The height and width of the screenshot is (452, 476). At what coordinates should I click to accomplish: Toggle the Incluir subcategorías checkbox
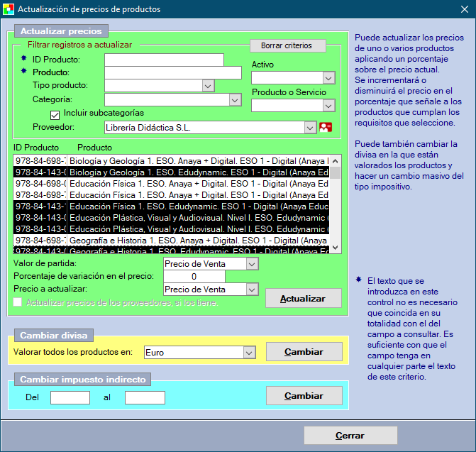(55, 114)
